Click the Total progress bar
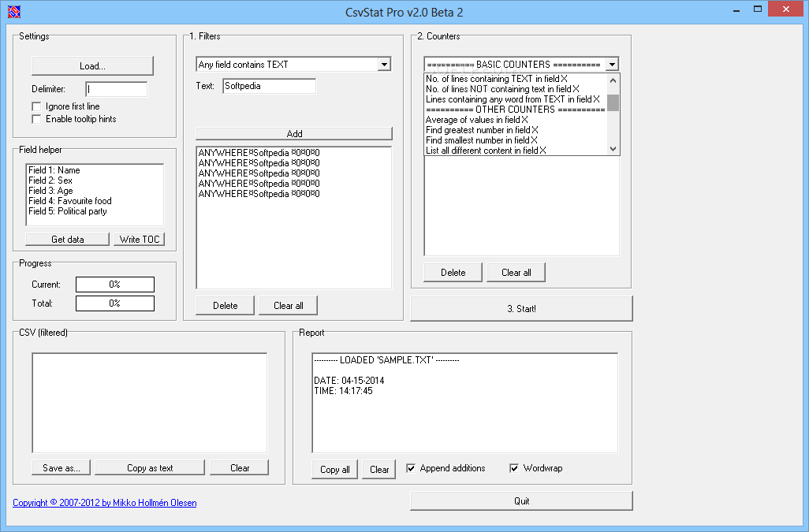Viewport: 809px width, 532px height. click(x=114, y=303)
